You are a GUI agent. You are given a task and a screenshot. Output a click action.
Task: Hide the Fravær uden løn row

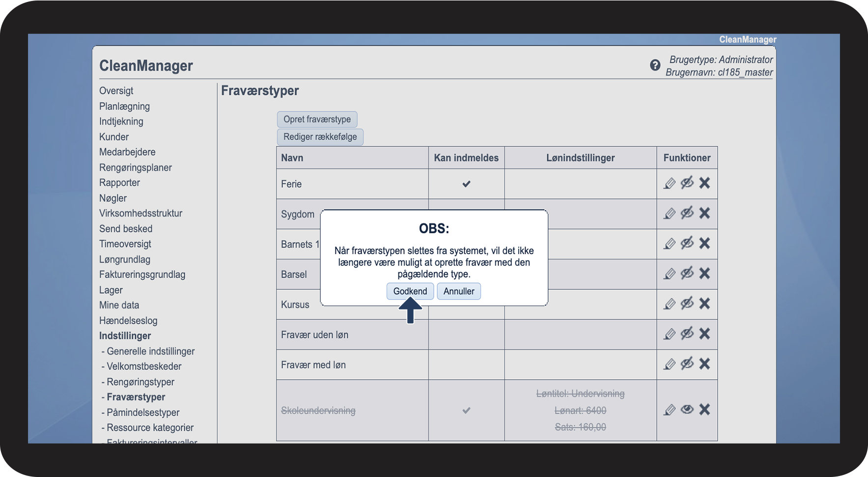(x=687, y=334)
